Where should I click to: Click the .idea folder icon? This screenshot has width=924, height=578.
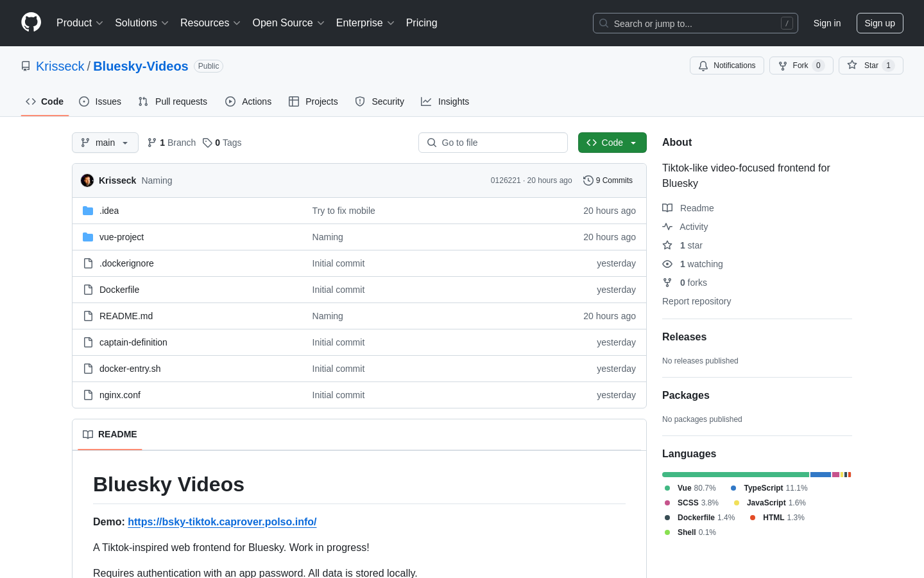pyautogui.click(x=88, y=211)
